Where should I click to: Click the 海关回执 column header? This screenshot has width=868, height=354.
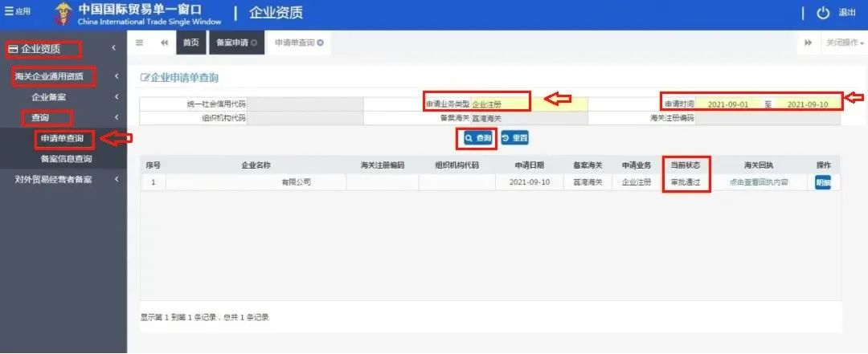coord(759,165)
